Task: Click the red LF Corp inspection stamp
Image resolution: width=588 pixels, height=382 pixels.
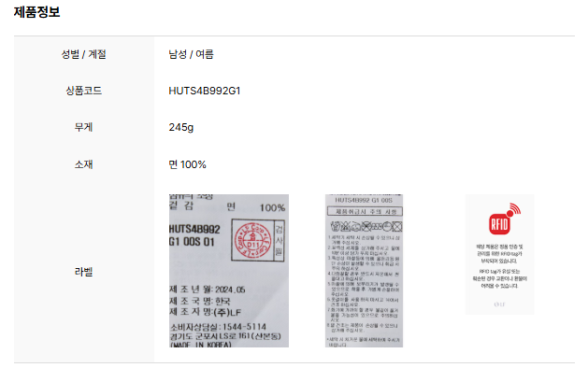Action: (x=252, y=240)
